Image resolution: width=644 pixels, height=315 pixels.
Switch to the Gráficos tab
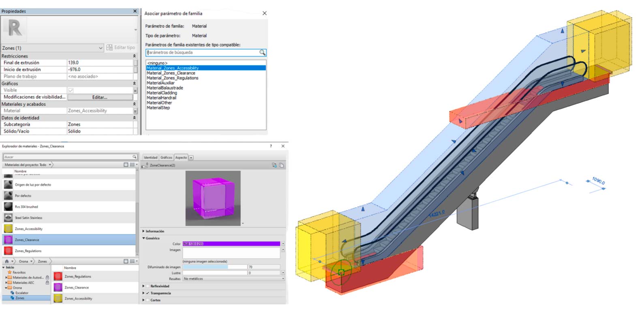click(166, 157)
